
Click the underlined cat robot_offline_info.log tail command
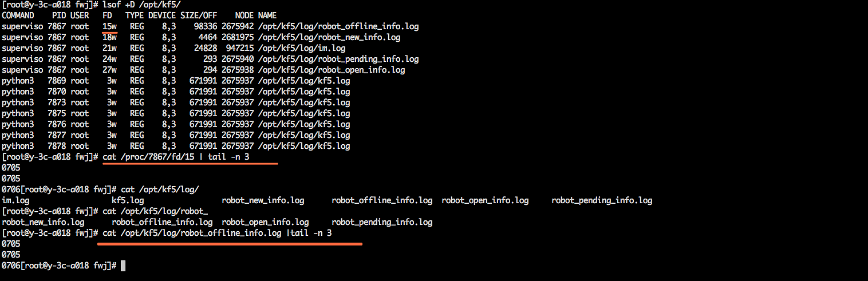pyautogui.click(x=217, y=233)
